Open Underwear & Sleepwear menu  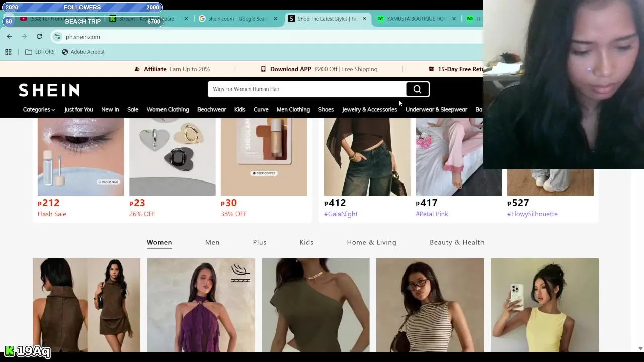coord(436,109)
